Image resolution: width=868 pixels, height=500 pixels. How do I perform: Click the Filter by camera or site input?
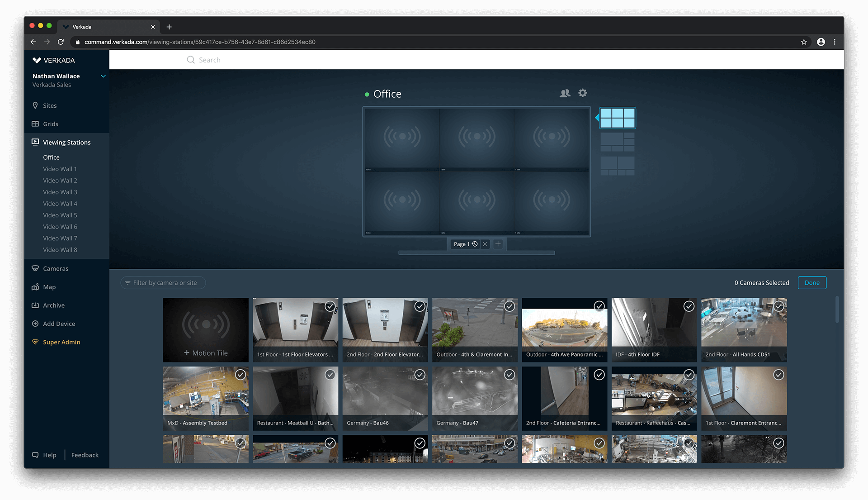tap(164, 282)
